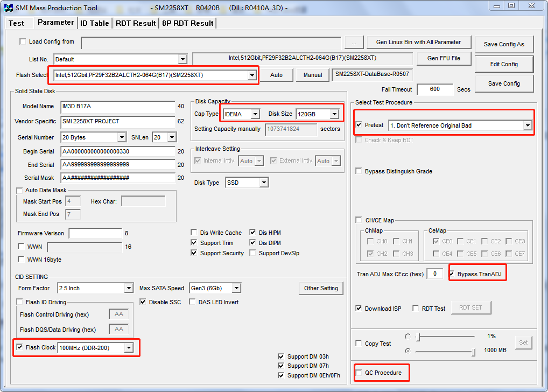
Task: Toggle Dis Write Cache checkbox
Action: pos(194,233)
